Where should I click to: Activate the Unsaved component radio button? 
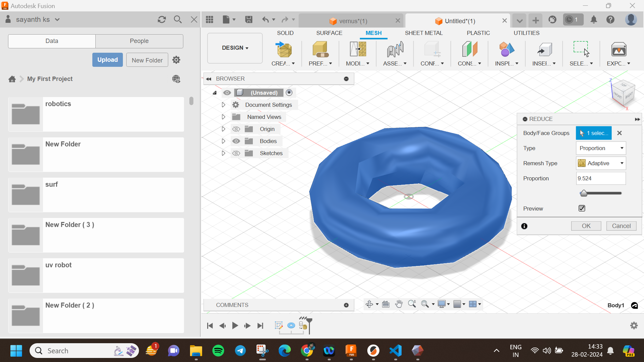point(289,92)
